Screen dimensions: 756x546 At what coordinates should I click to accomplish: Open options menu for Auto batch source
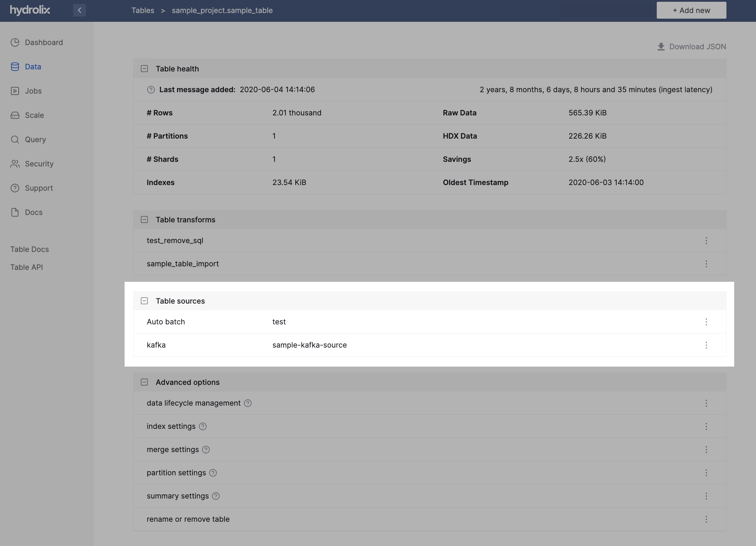click(706, 322)
